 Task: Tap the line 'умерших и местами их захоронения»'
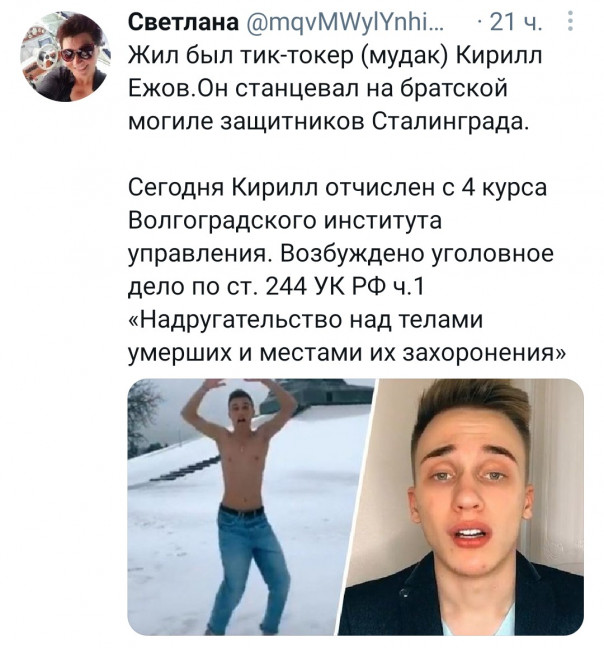(346, 353)
